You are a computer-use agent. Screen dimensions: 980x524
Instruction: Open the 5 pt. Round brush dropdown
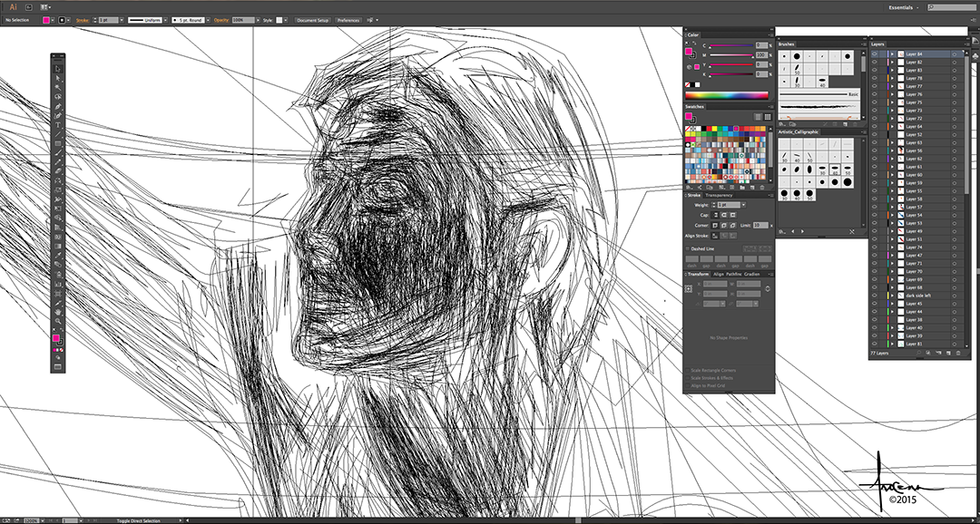[x=208, y=20]
